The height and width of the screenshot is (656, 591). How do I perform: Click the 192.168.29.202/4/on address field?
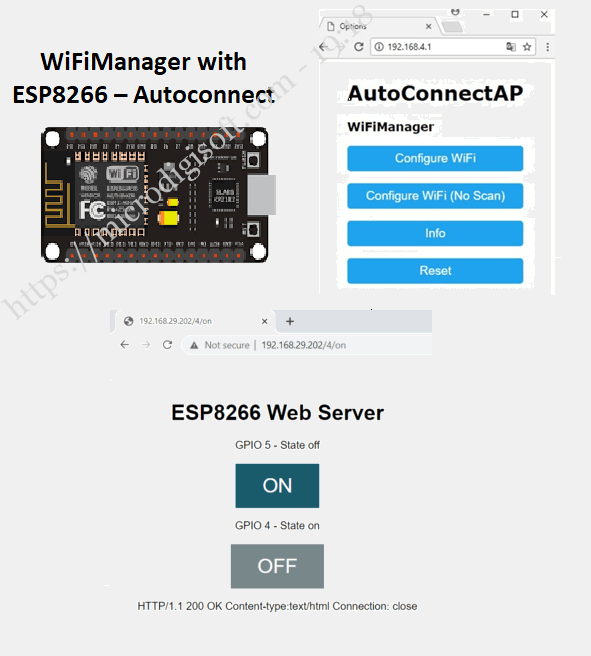click(x=307, y=345)
